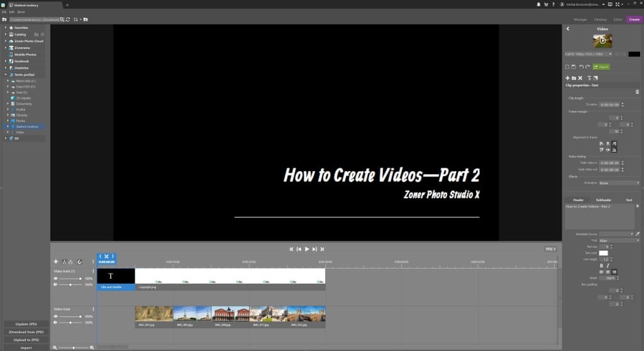Click the Update ZPD button
644x351 pixels.
tap(26, 324)
